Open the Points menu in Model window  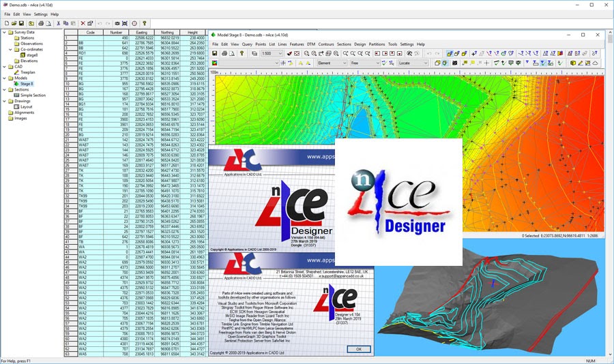click(261, 44)
